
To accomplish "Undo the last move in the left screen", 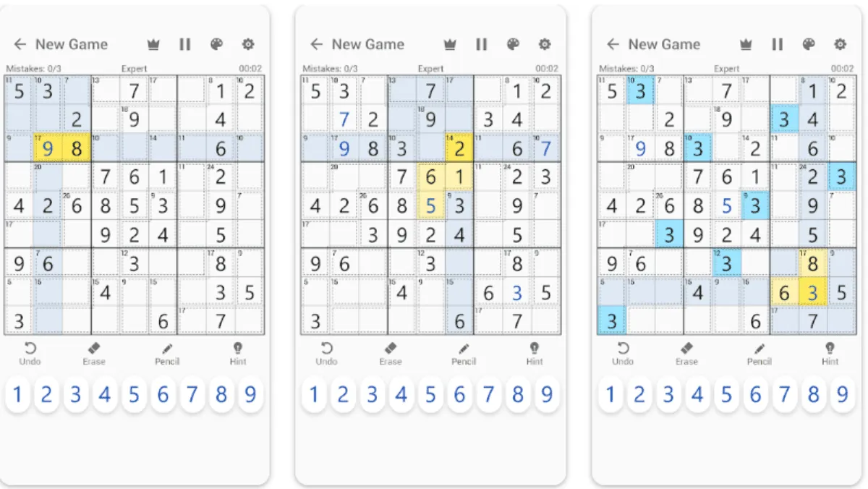I will 30,352.
